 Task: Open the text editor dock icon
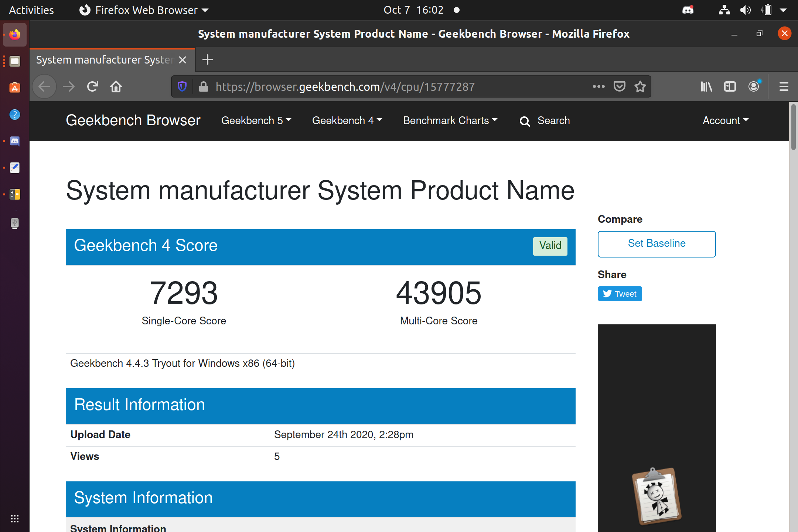click(15, 168)
